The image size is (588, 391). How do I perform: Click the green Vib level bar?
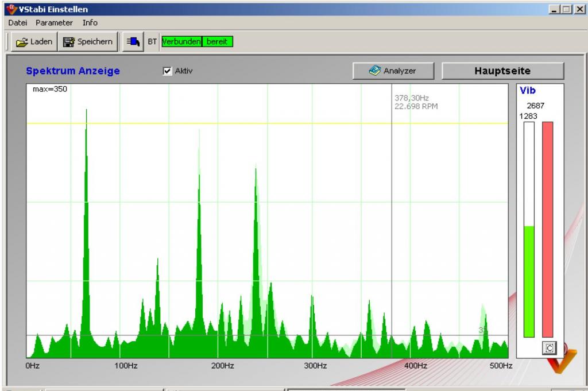pyautogui.click(x=529, y=281)
